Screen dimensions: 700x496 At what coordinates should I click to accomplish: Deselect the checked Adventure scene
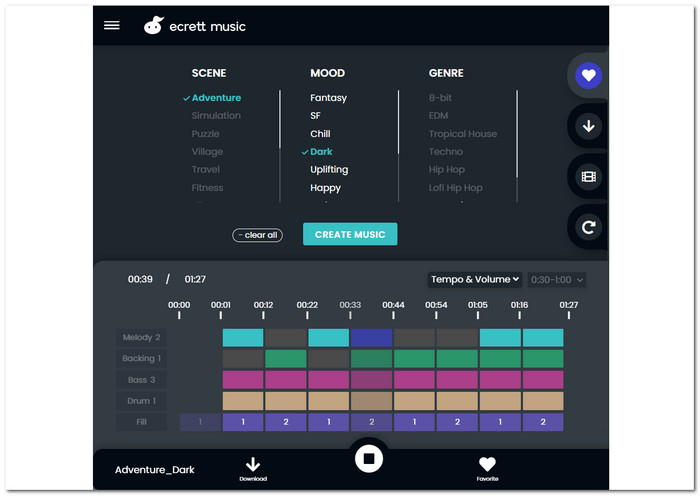[x=216, y=98]
